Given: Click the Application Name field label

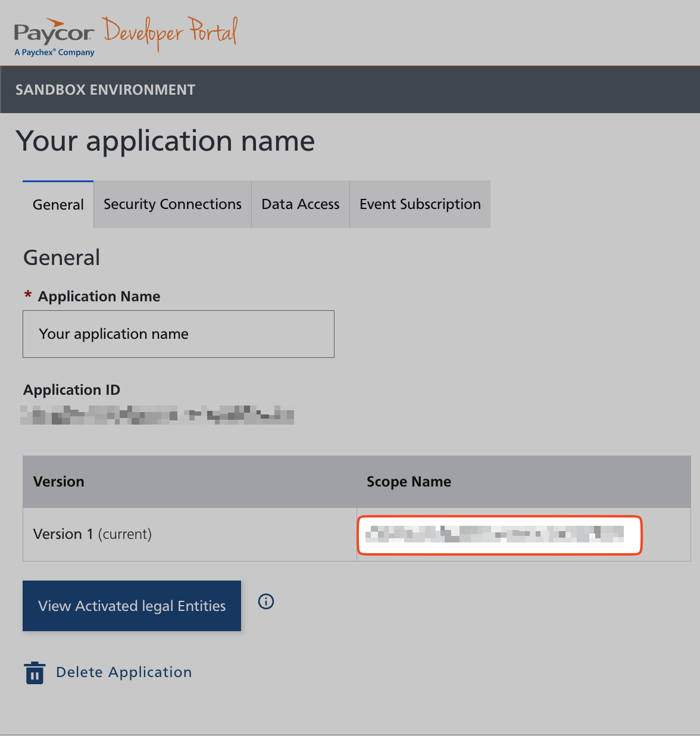Looking at the screenshot, I should [99, 297].
